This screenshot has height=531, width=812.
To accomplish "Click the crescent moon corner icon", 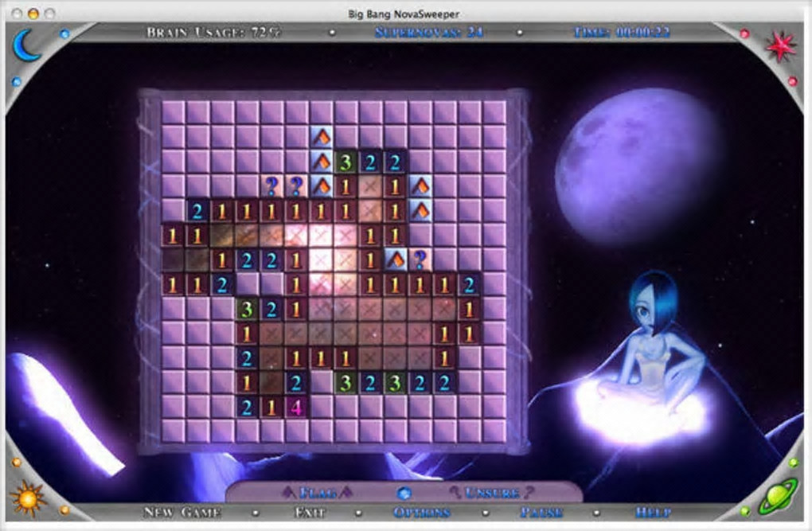I will [26, 46].
